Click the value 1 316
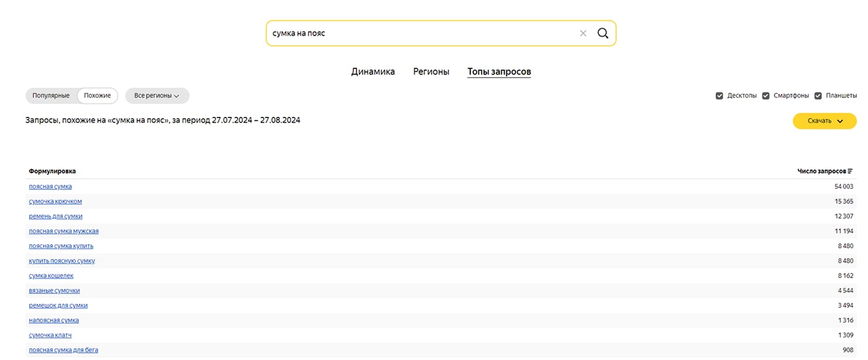Image resolution: width=868 pixels, height=360 pixels. pyautogui.click(x=846, y=320)
